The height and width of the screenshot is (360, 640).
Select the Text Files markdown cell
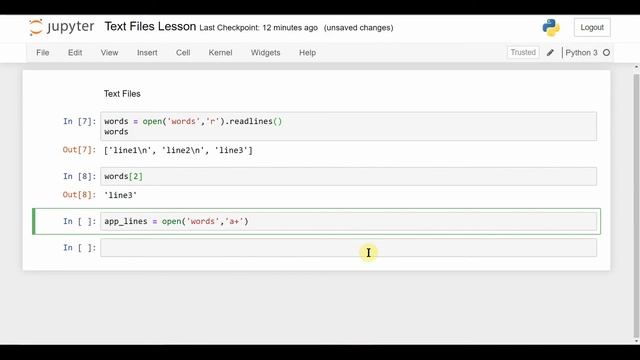[122, 94]
